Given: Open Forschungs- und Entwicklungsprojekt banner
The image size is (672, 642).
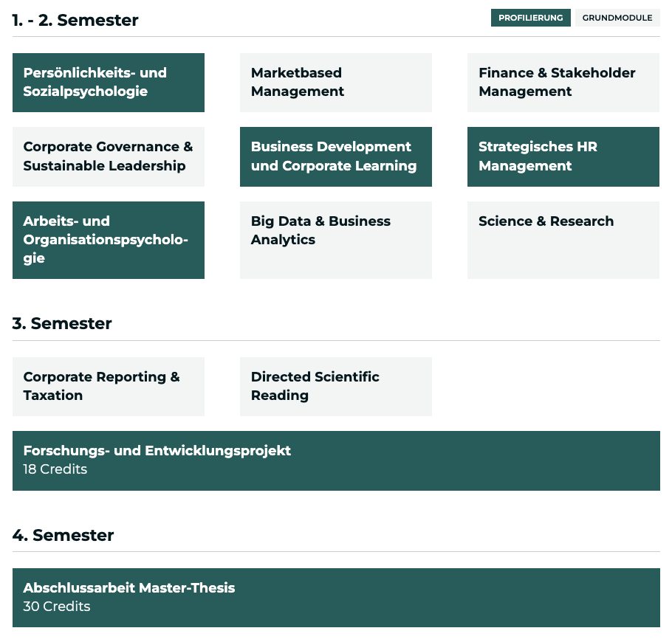Looking at the screenshot, I should pos(336,460).
